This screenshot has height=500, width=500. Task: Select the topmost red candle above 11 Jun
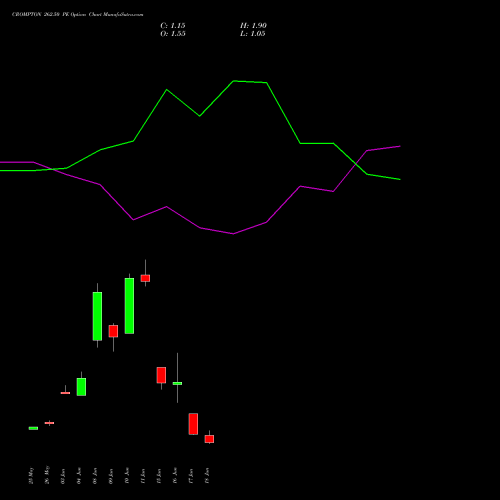tap(145, 278)
